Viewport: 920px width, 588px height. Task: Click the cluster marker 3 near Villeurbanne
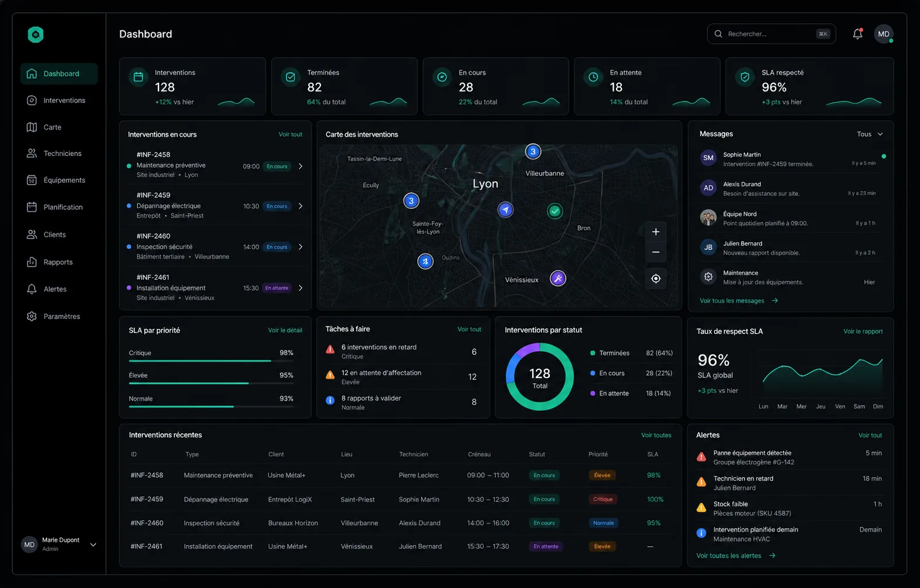pos(533,151)
